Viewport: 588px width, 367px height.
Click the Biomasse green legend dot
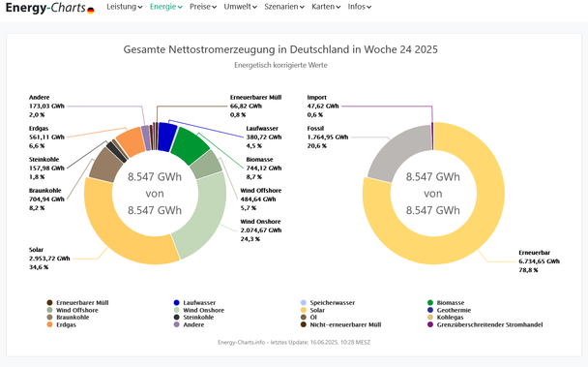[430, 303]
